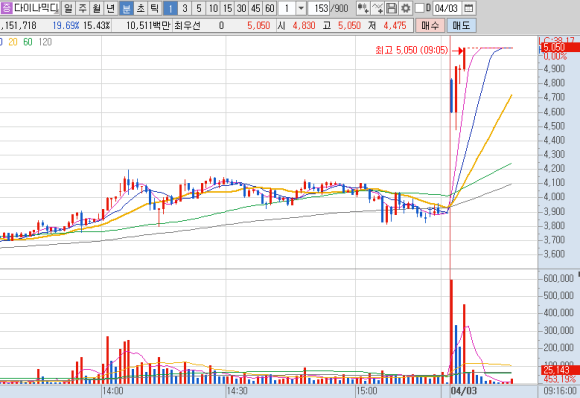Click the 600,000 volume axis label
Screen dimensions: 580x398
pyautogui.click(x=558, y=278)
